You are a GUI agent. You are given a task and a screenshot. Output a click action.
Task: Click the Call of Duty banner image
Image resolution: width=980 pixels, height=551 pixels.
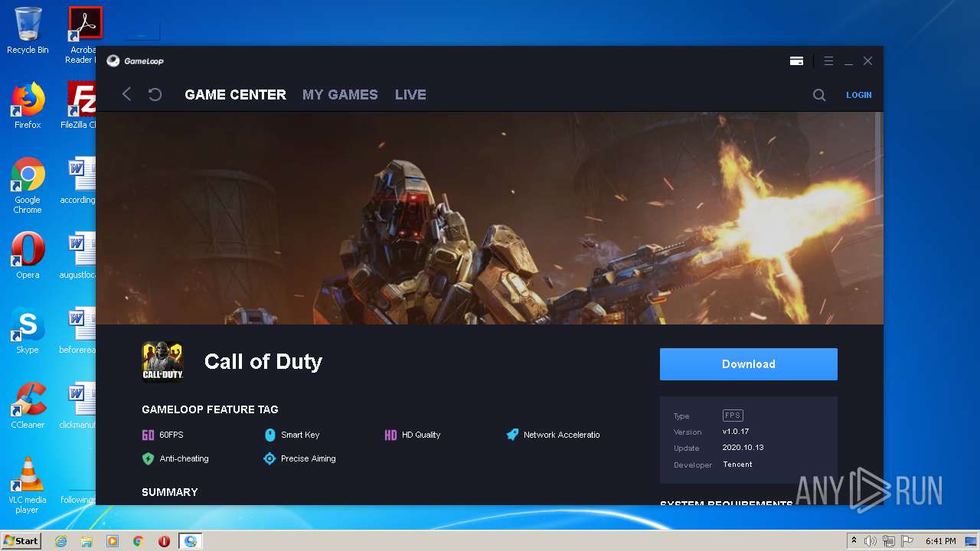pyautogui.click(x=489, y=218)
